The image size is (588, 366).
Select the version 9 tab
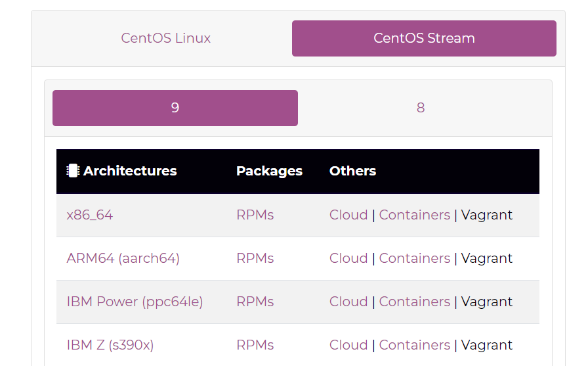coord(175,108)
